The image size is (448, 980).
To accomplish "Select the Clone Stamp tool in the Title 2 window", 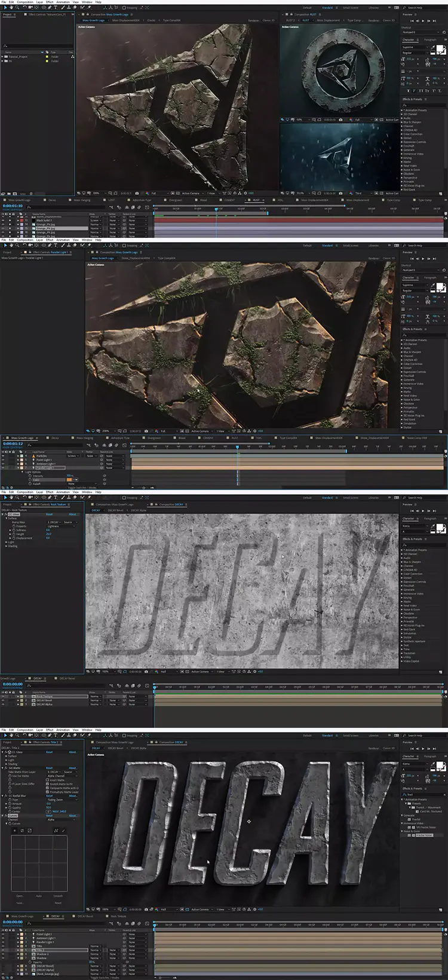I will 69,735.
